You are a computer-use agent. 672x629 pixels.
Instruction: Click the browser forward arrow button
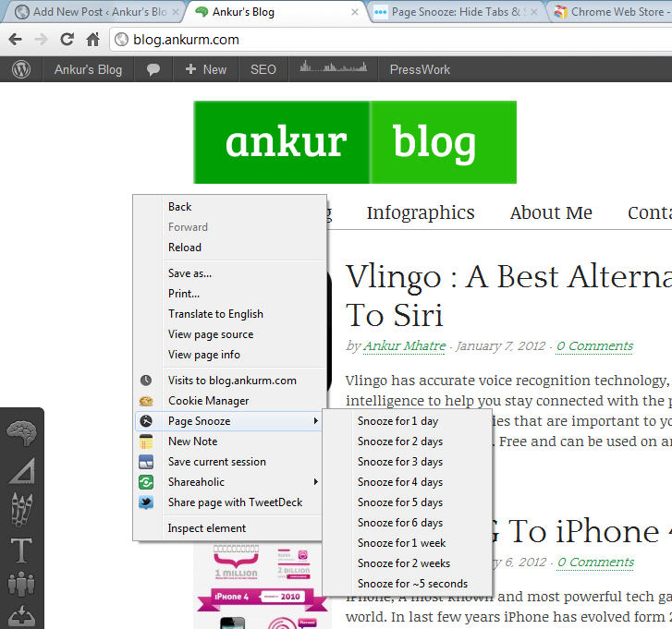(42, 40)
